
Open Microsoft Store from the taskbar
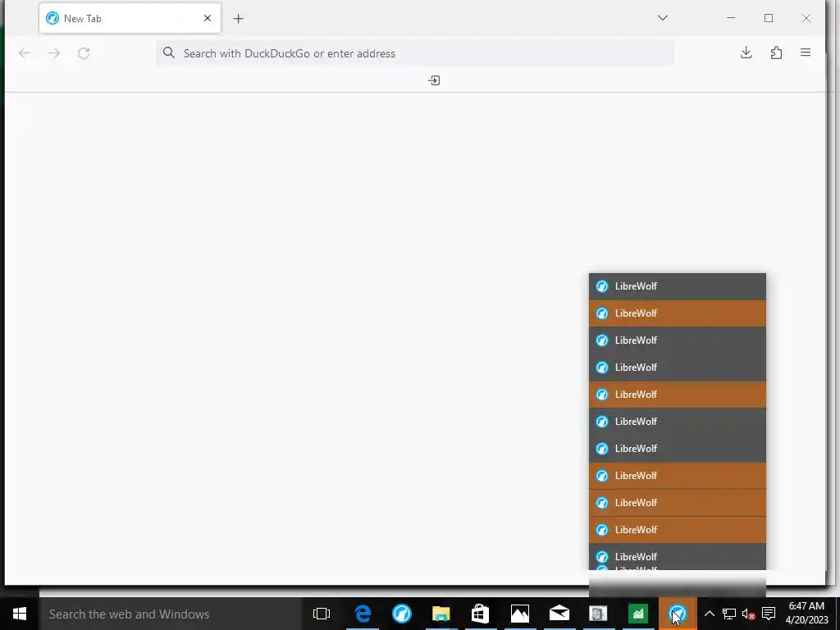[x=480, y=614]
